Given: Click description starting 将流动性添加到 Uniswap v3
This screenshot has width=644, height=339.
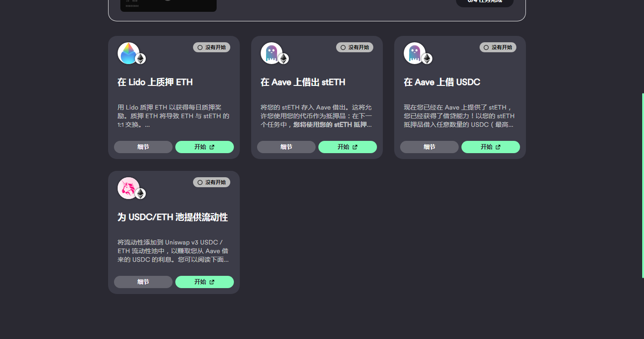Looking at the screenshot, I should [x=173, y=251].
